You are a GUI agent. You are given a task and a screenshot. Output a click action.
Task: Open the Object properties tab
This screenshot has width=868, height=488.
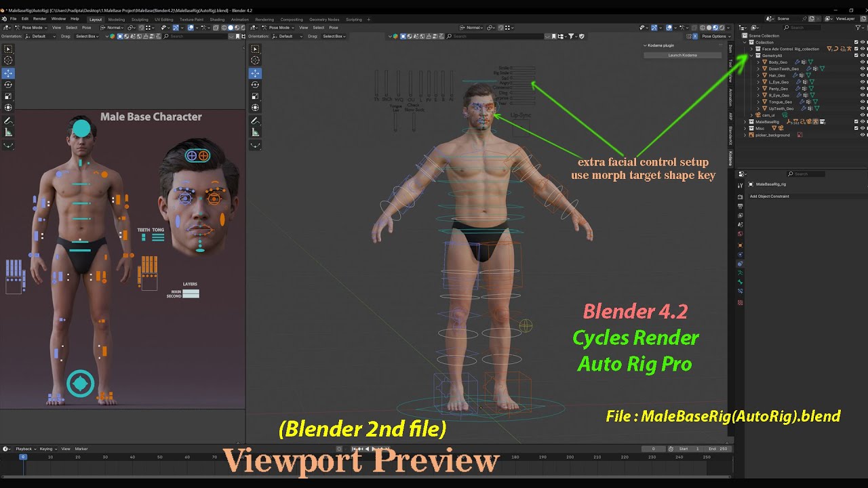pyautogui.click(x=740, y=245)
